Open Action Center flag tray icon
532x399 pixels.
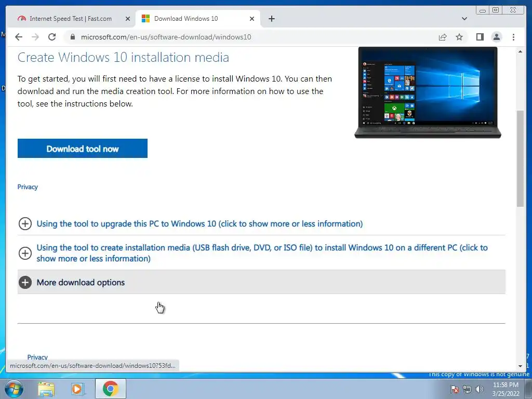[x=454, y=389]
